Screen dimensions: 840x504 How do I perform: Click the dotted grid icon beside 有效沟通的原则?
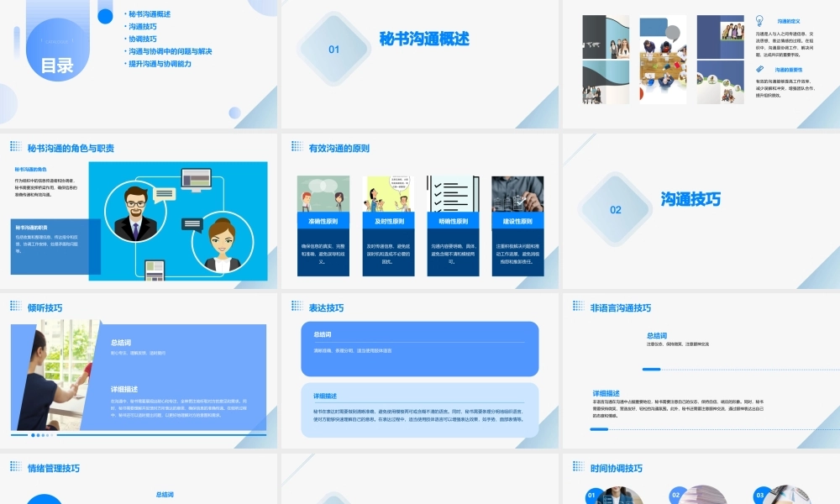(297, 146)
